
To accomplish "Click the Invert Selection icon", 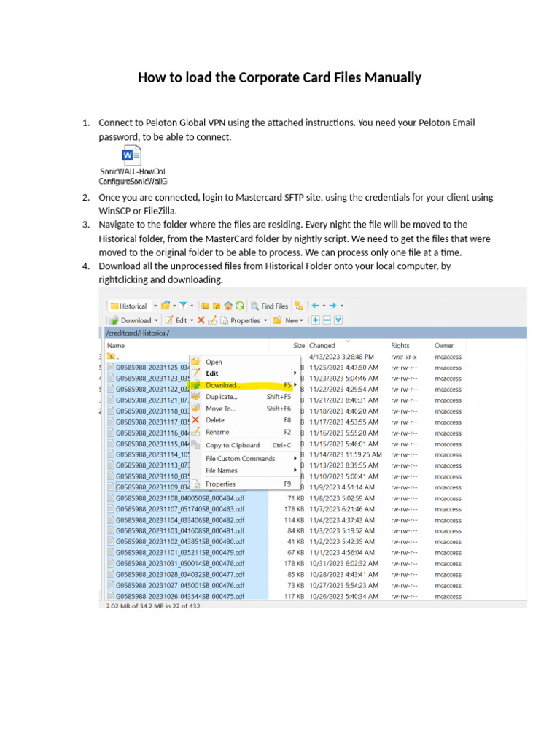I will click(x=338, y=320).
